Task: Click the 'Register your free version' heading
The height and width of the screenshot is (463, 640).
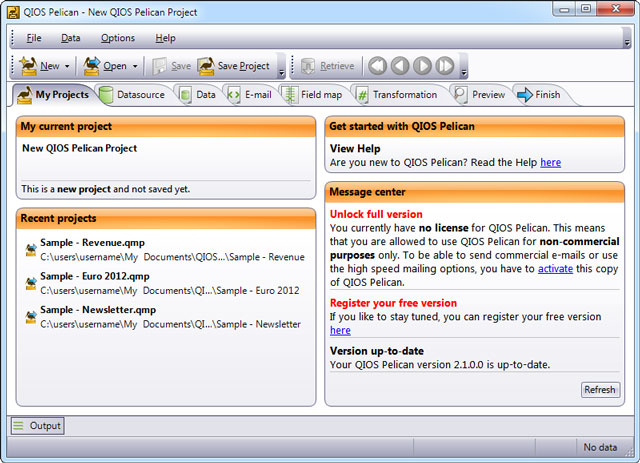Action: [393, 303]
